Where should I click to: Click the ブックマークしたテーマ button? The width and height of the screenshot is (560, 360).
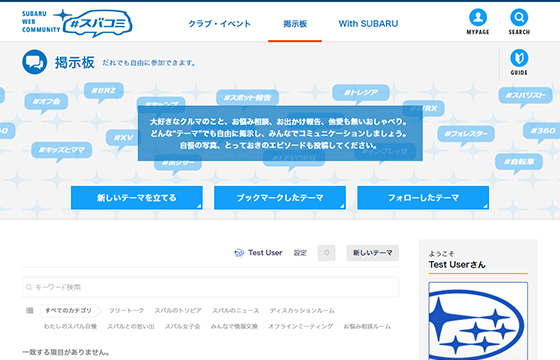pos(280,198)
